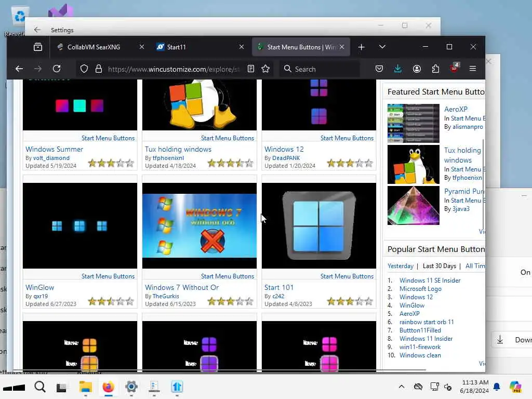Open the Windows Summer skin link
The width and height of the screenshot is (532, 399).
pos(54,149)
